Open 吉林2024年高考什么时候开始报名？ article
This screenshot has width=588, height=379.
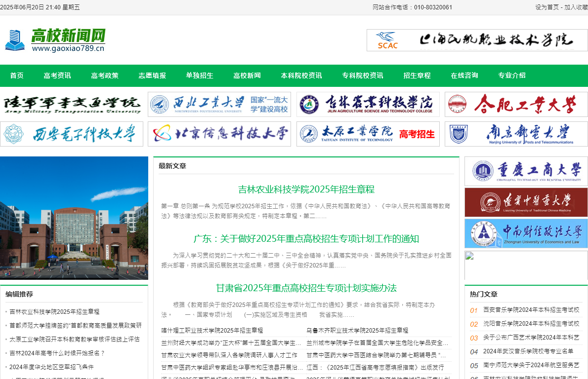pyautogui.click(x=57, y=353)
